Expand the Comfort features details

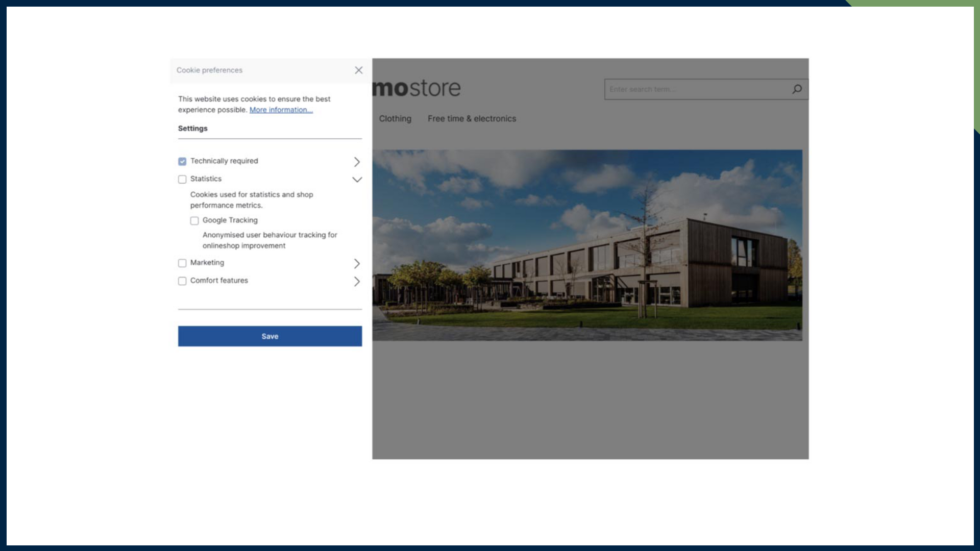[357, 281]
